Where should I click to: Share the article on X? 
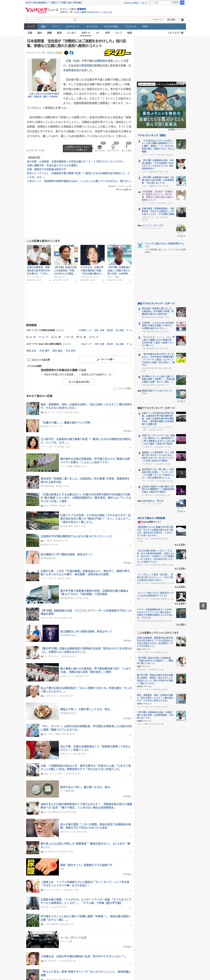pyautogui.click(x=66, y=53)
